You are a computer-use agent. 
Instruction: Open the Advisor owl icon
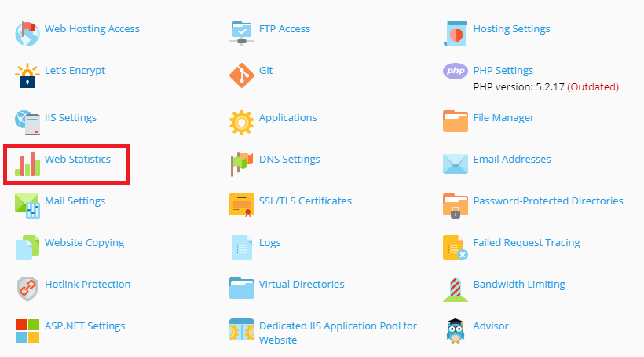tap(456, 330)
